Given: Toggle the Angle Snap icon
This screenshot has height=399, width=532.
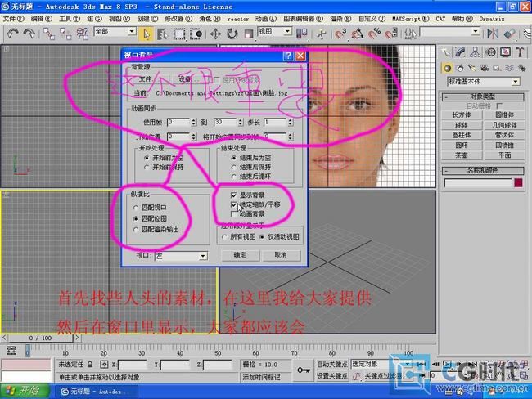Looking at the screenshot, I should tap(358, 34).
